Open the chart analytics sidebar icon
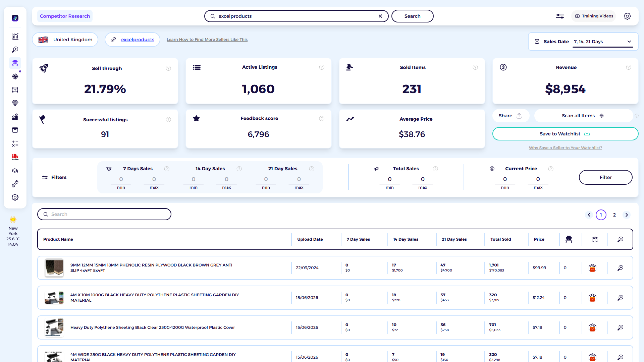 pyautogui.click(x=15, y=36)
